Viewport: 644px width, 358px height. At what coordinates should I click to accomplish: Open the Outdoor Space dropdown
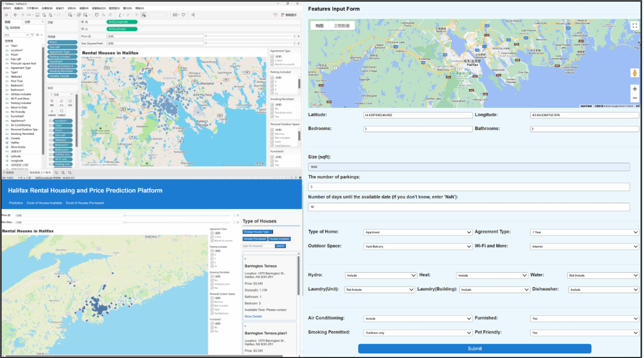click(x=417, y=247)
